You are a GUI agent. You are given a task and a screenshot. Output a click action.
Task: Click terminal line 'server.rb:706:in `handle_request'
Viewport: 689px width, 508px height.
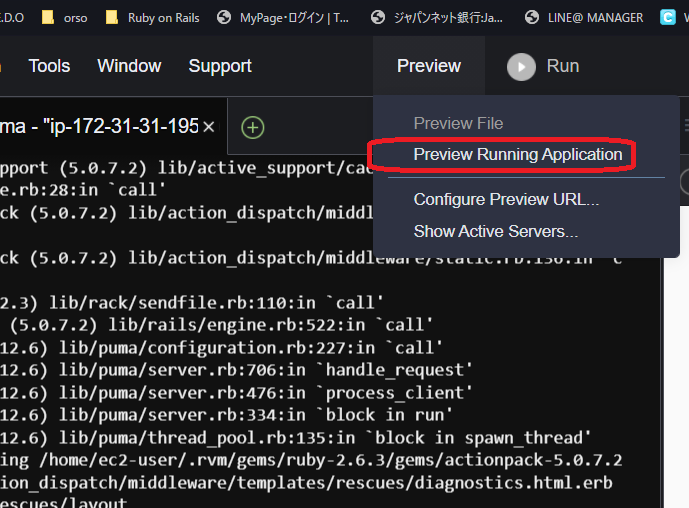pyautogui.click(x=236, y=370)
